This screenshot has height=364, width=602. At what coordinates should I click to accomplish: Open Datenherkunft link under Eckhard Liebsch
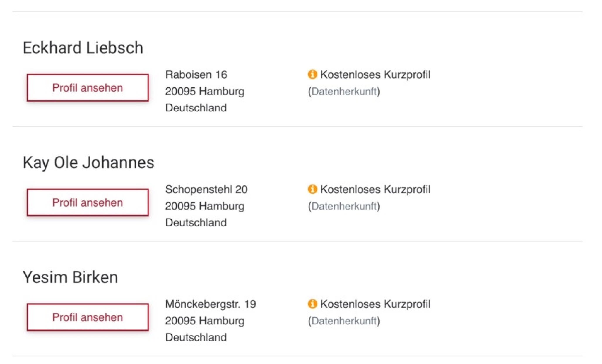[x=344, y=92]
